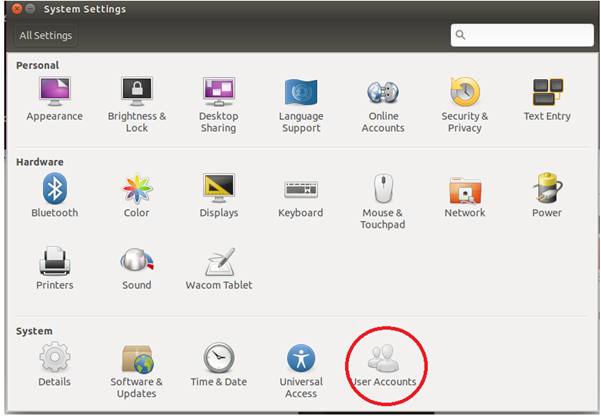The width and height of the screenshot is (601, 418).
Task: Open Universal Access settings
Action: (301, 370)
